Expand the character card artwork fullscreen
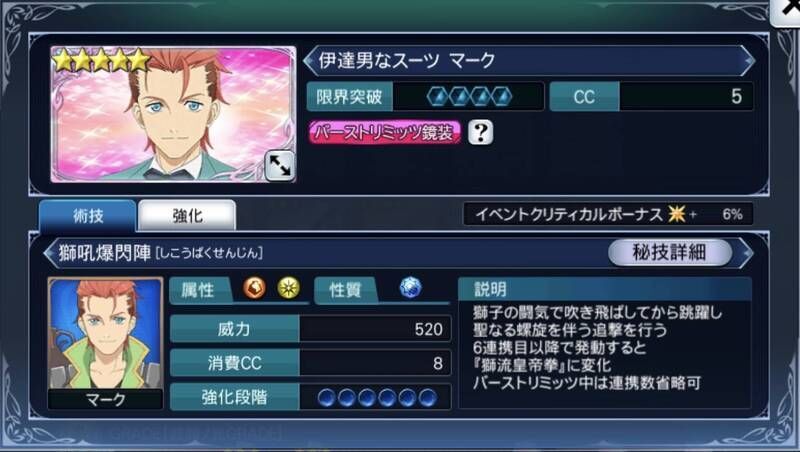The height and width of the screenshot is (452, 800). click(x=280, y=166)
